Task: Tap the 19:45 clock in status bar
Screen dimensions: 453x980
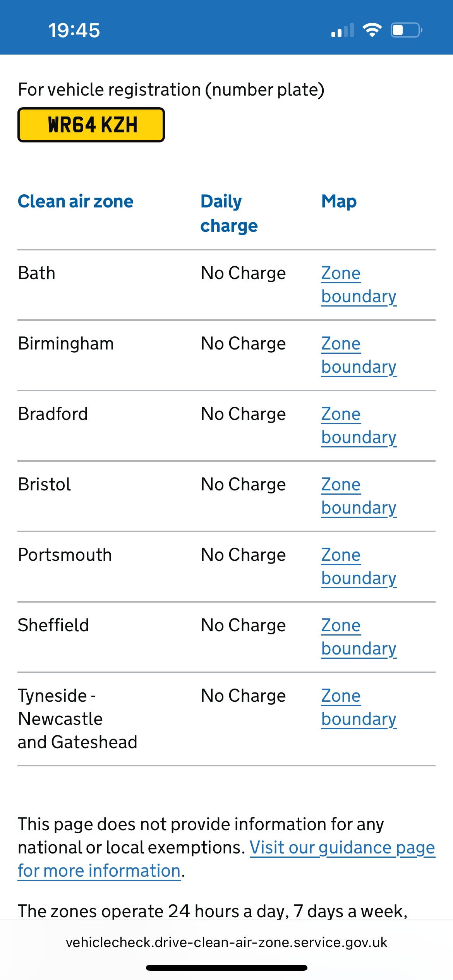Action: click(74, 30)
